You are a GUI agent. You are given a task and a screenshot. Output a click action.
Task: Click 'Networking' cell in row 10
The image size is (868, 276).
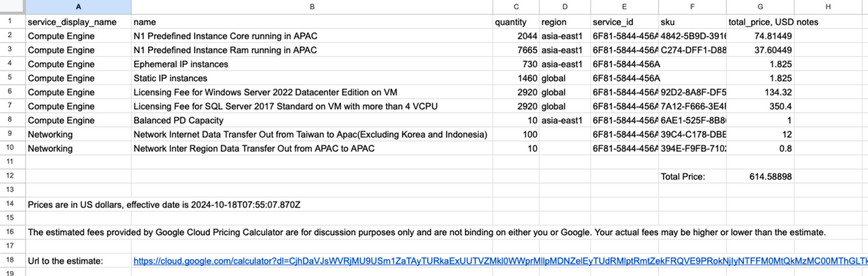coord(78,149)
